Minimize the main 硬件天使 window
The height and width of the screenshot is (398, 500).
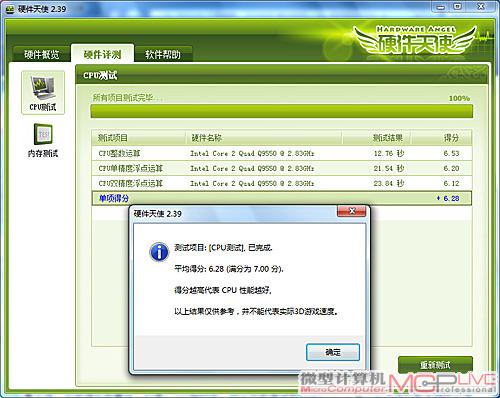click(x=440, y=7)
